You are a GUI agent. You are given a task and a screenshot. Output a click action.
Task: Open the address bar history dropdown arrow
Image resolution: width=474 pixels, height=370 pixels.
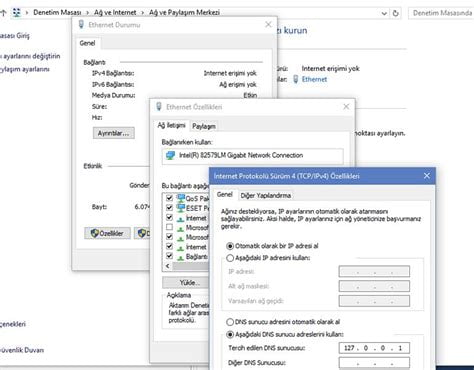point(384,13)
